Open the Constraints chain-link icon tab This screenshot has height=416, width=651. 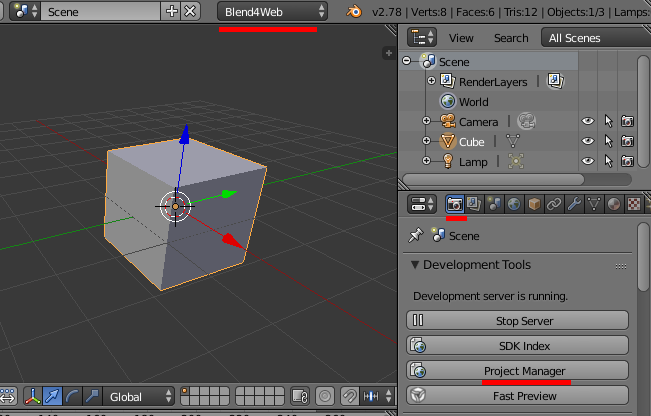point(553,204)
